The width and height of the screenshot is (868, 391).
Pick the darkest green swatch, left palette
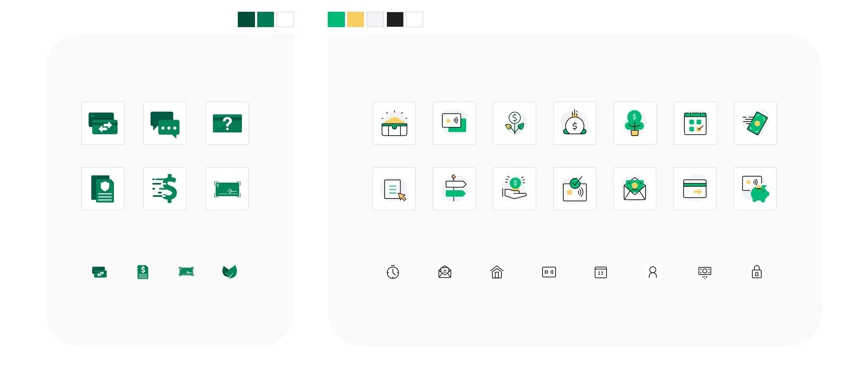(246, 19)
